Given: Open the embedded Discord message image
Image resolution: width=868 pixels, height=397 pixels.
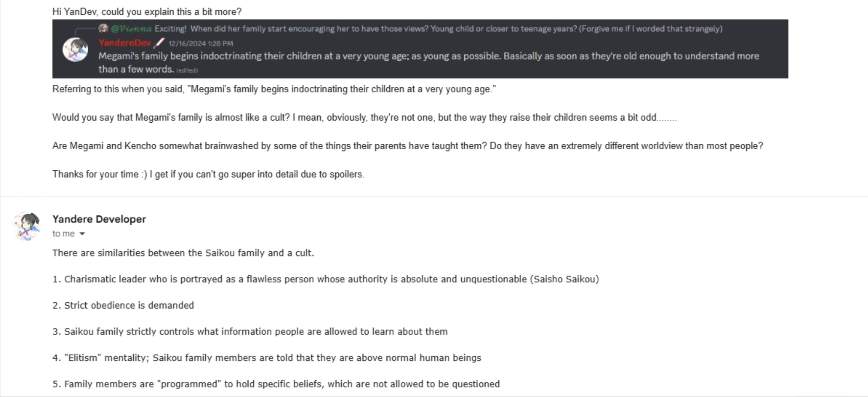Looking at the screenshot, I should [420, 49].
